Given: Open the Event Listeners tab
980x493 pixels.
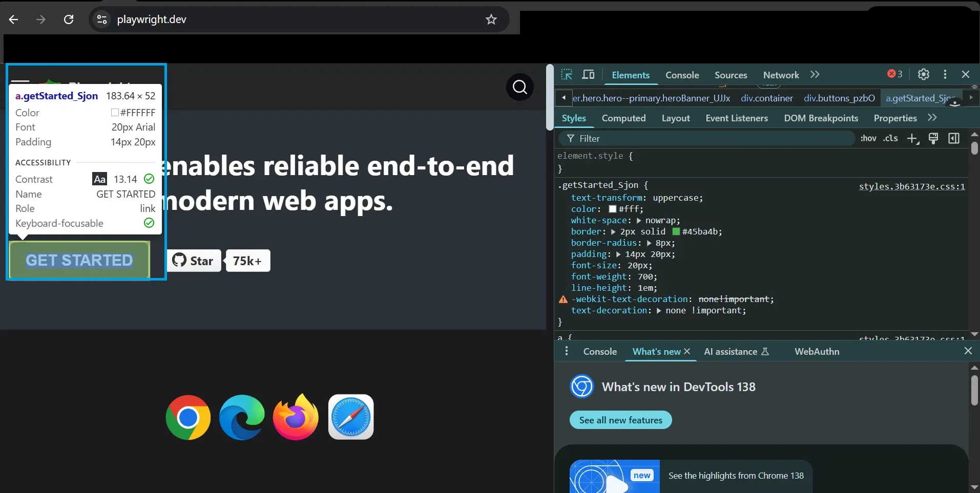Looking at the screenshot, I should click(737, 118).
